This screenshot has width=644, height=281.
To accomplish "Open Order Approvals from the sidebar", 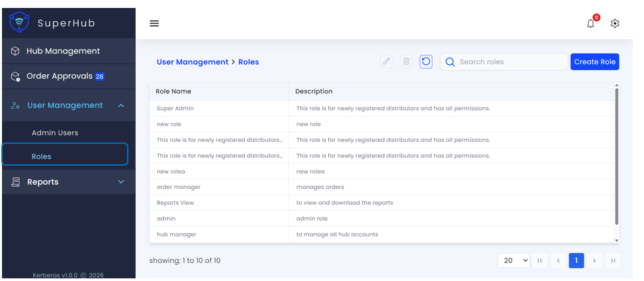I will click(60, 76).
